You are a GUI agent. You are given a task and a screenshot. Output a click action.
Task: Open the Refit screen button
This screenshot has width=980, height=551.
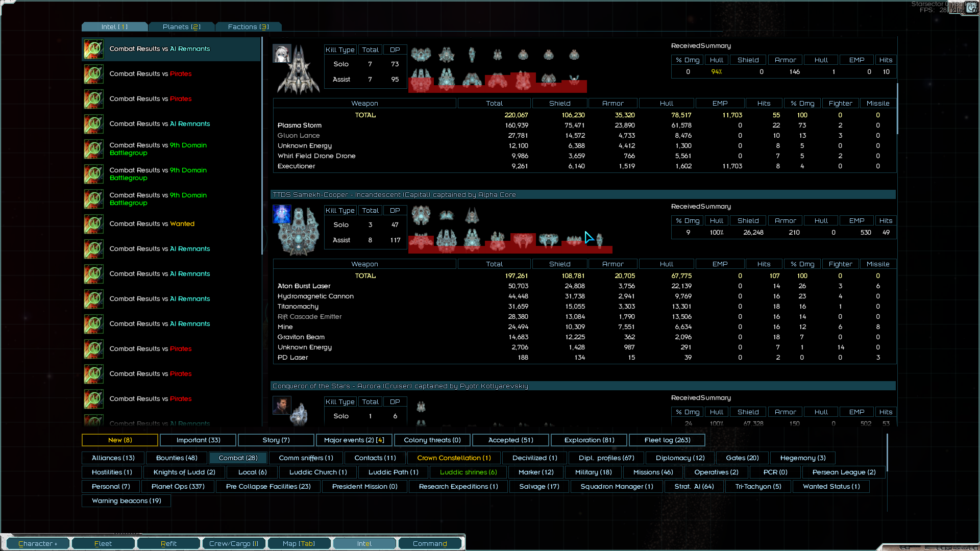click(168, 544)
